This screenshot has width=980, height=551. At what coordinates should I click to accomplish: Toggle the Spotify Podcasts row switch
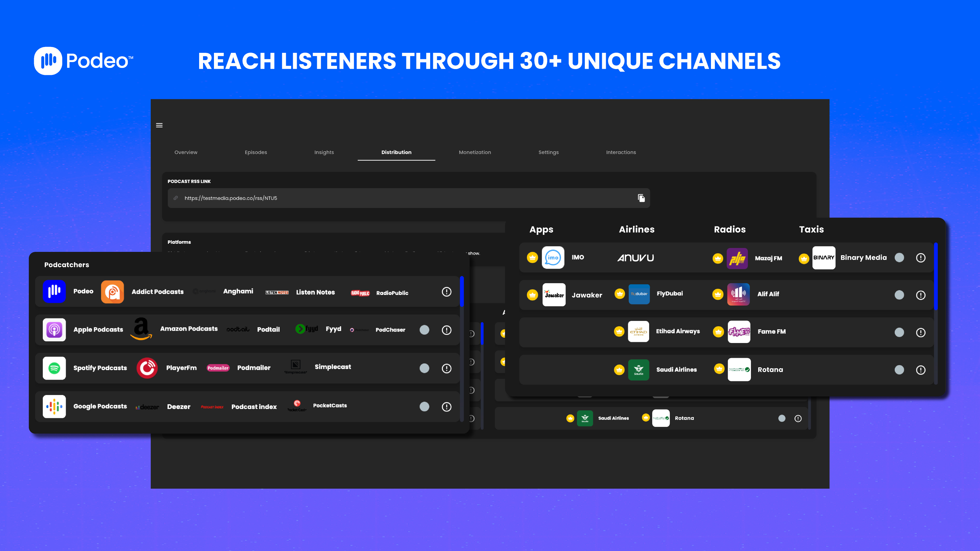click(424, 368)
